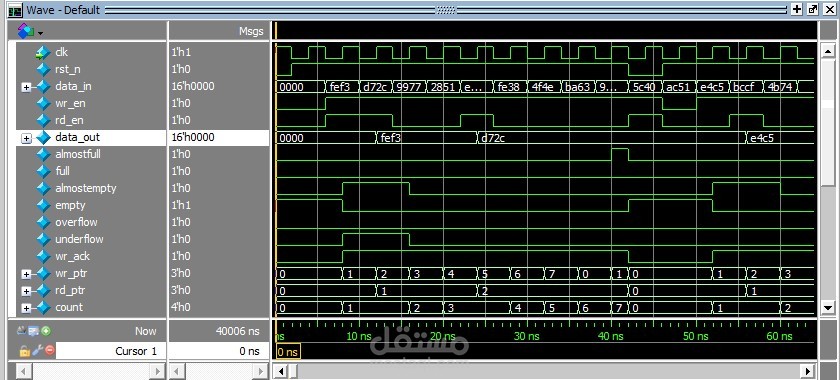This screenshot has height=380, width=840.
Task: Click the almostfull signal icon
Action: pos(43,154)
